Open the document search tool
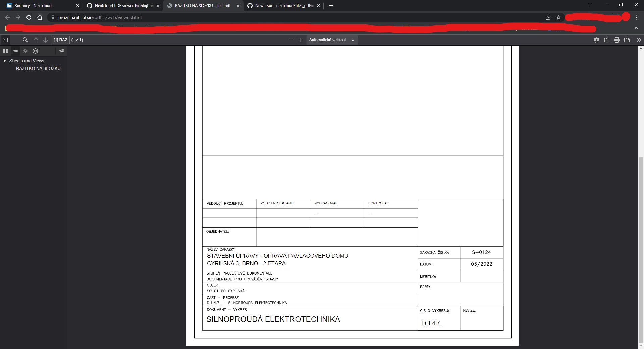The image size is (644, 349). click(x=25, y=40)
